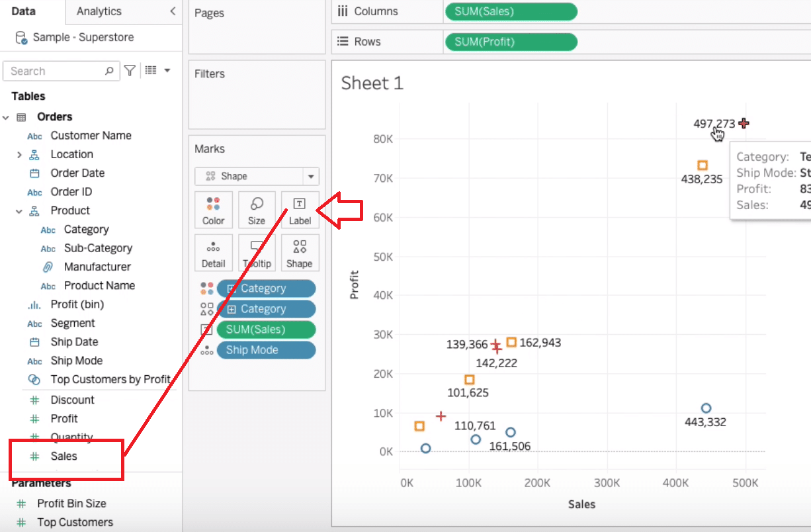Select the Product Name field

point(99,286)
